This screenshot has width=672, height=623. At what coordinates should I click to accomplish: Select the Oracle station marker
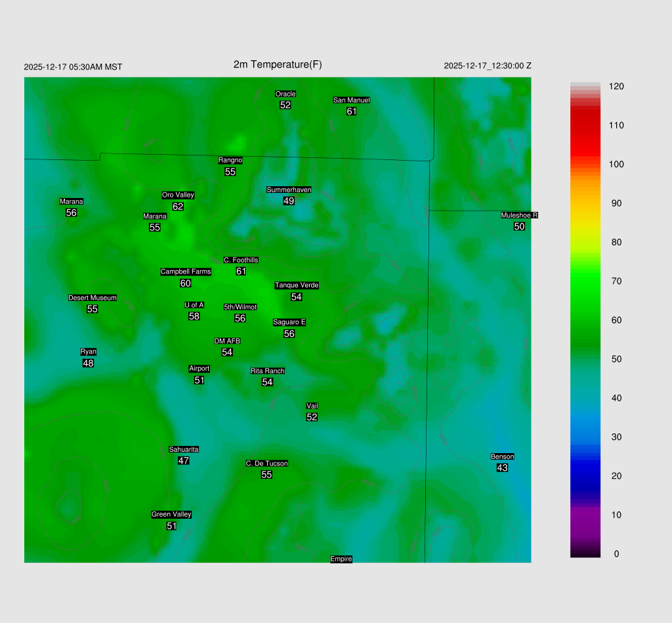[285, 94]
